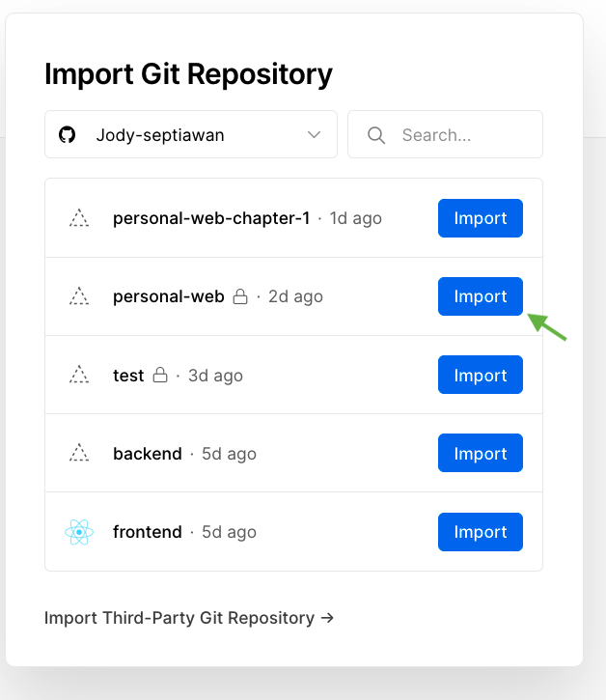Select the backend repository name
The height and width of the screenshot is (700, 606).
(x=148, y=454)
